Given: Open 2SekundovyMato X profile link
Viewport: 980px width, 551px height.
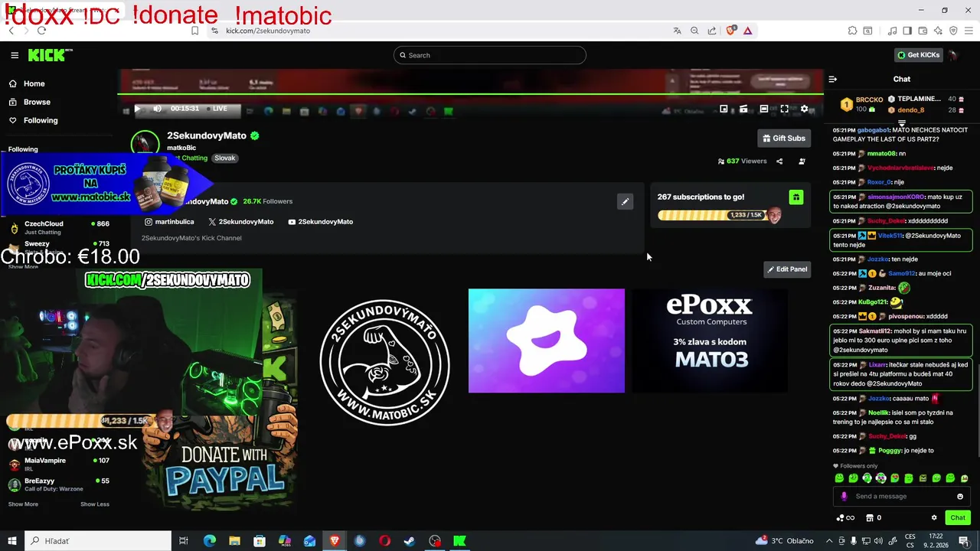Looking at the screenshot, I should pyautogui.click(x=241, y=222).
